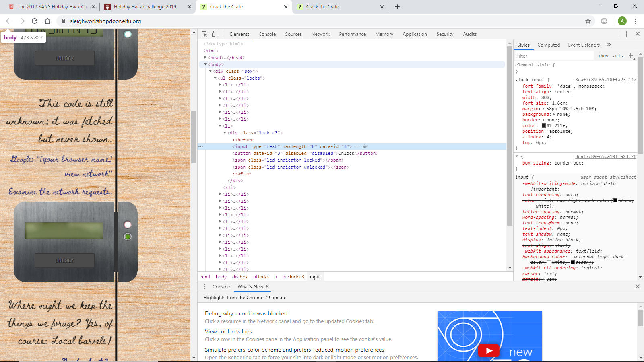Reload the page
The height and width of the screenshot is (362, 644).
pyautogui.click(x=35, y=21)
